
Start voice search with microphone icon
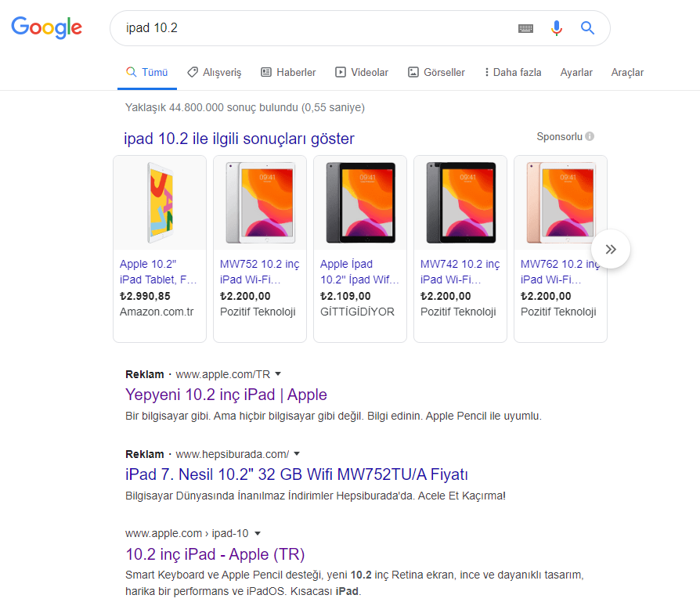(556, 28)
